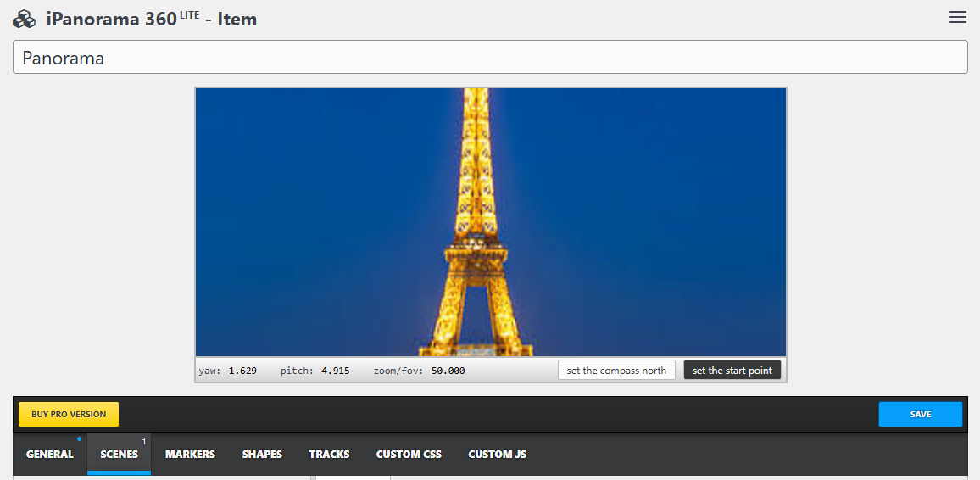Image resolution: width=980 pixels, height=480 pixels.
Task: Save the panorama item
Action: point(920,415)
